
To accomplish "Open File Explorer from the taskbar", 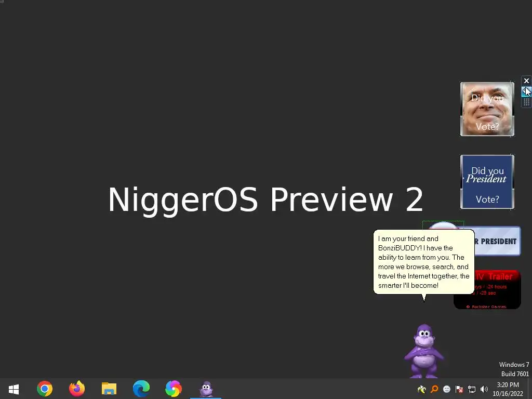I will (109, 389).
